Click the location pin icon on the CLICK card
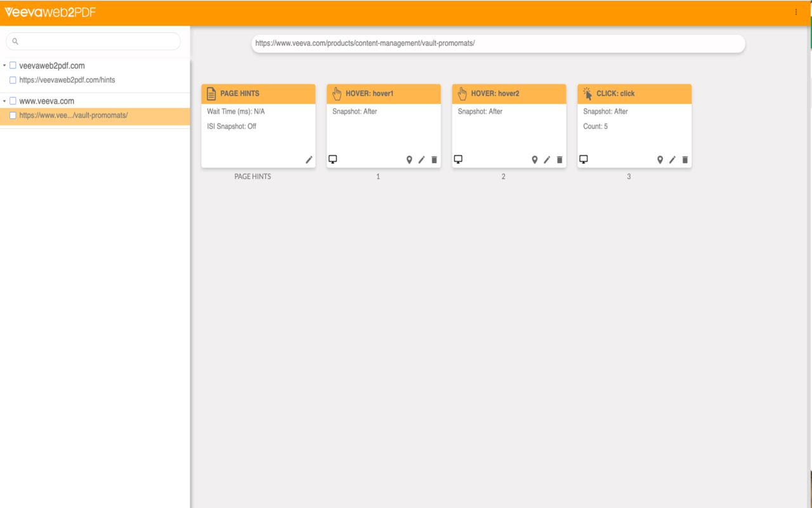 click(x=660, y=160)
